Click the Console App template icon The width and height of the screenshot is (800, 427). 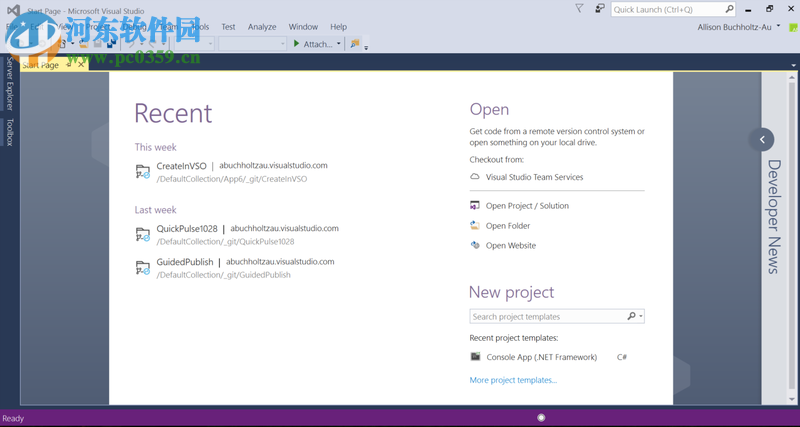pos(475,357)
